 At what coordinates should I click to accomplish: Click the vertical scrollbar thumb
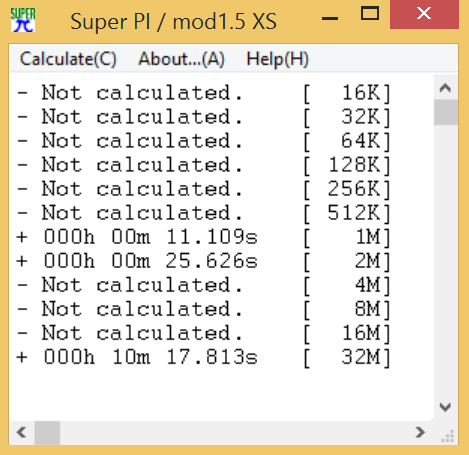point(446,112)
